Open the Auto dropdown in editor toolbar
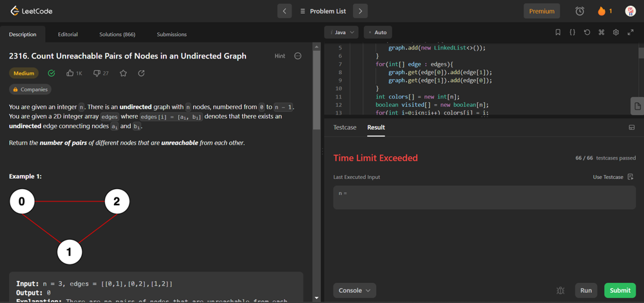 point(378,32)
